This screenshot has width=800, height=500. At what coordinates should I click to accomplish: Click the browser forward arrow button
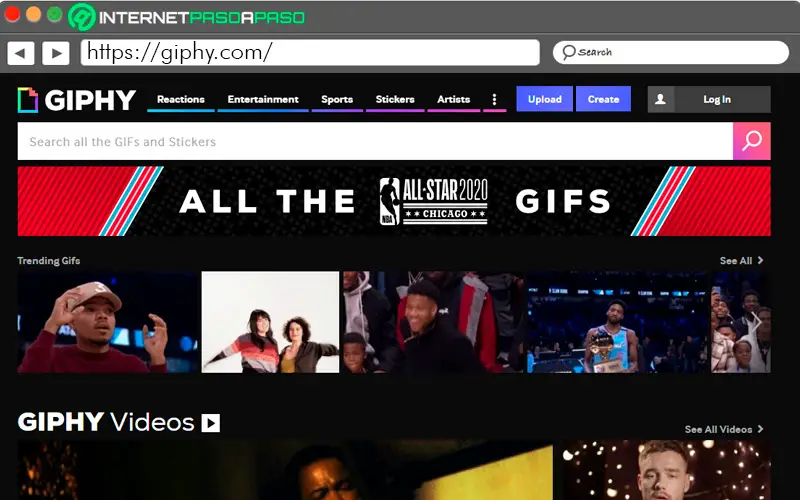tap(56, 53)
